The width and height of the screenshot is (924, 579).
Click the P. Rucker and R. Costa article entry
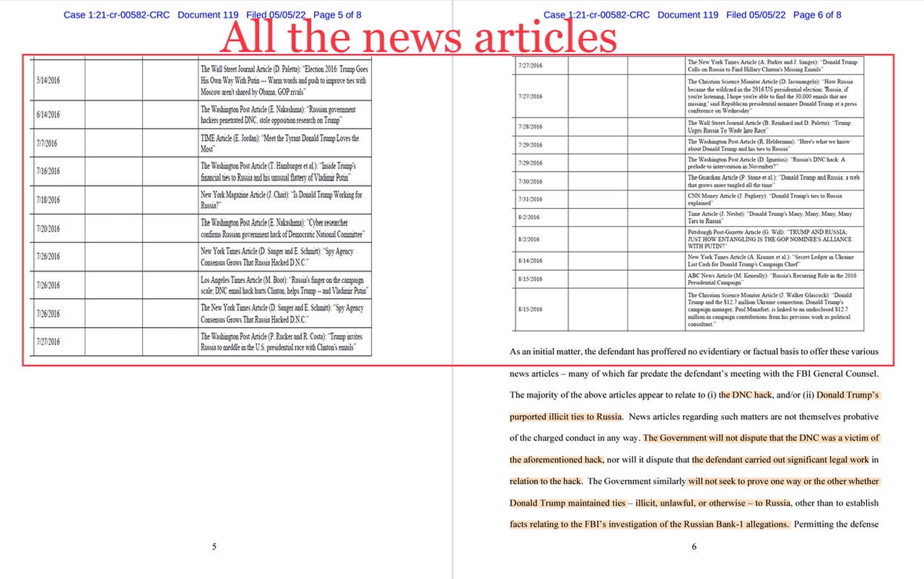284,341
